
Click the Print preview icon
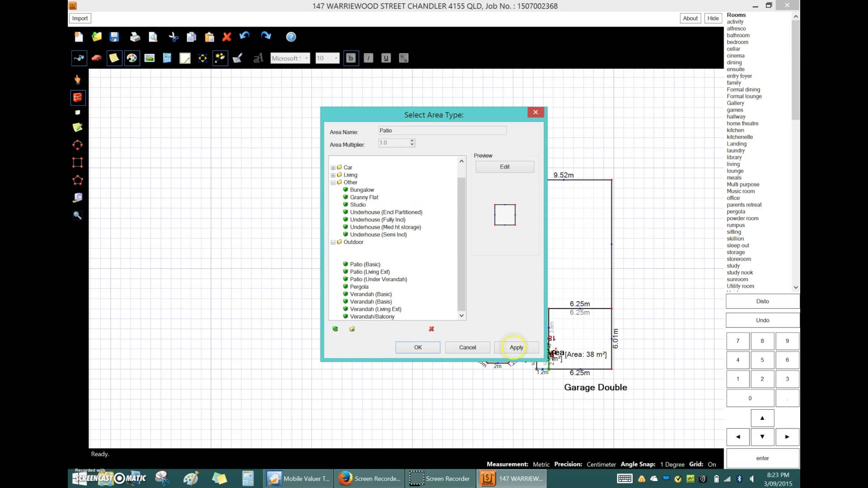point(153,37)
